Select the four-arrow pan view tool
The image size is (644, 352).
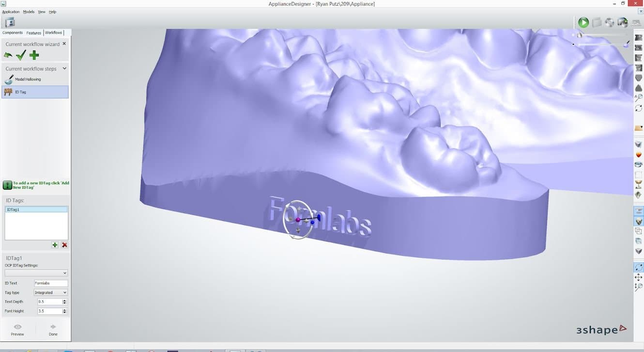coord(639,277)
